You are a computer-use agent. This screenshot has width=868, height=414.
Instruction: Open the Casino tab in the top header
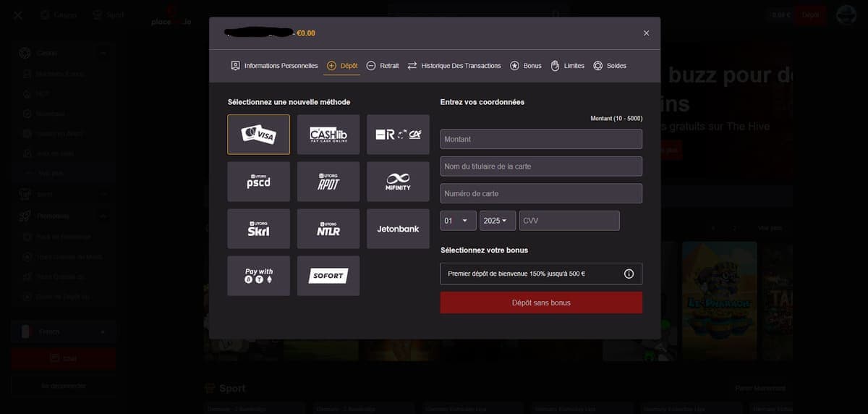coord(59,14)
